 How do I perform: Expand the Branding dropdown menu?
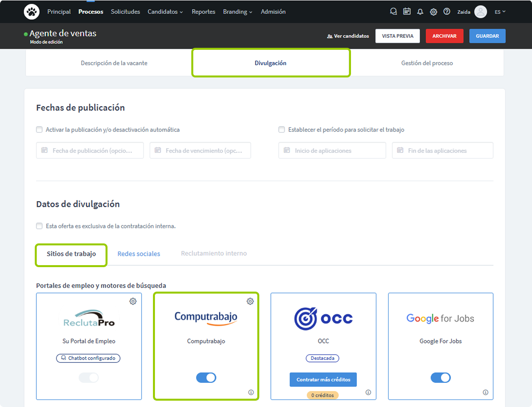click(x=237, y=12)
